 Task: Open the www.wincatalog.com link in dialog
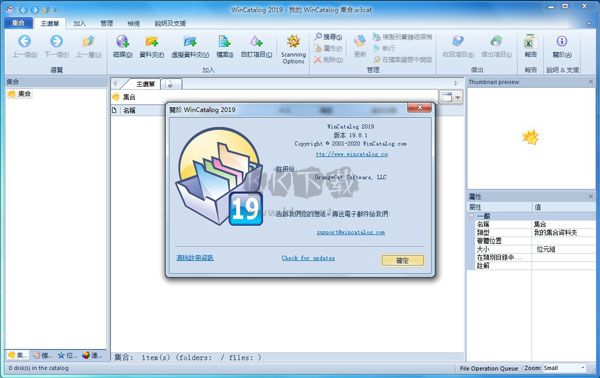point(352,154)
